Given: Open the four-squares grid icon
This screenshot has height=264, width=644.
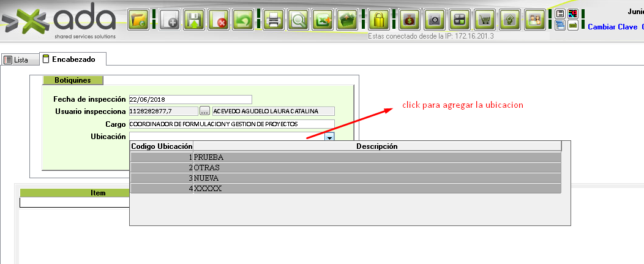Looking at the screenshot, I should point(459,20).
